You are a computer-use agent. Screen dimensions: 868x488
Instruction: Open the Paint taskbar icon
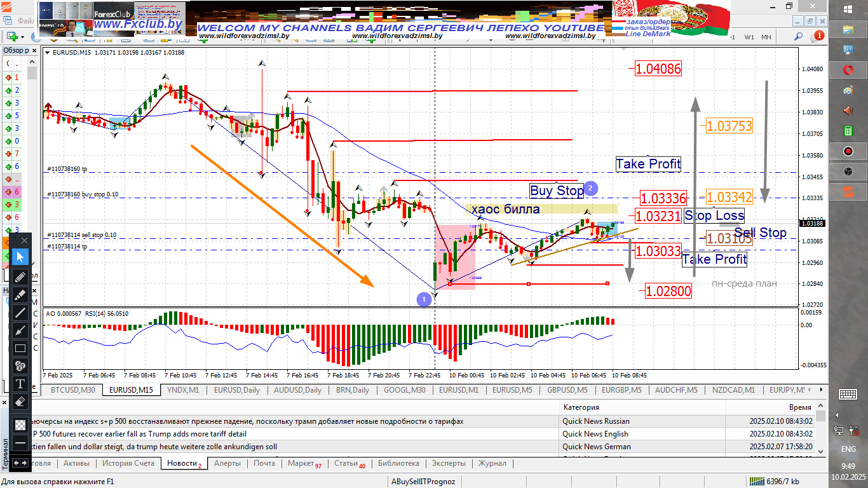848,90
